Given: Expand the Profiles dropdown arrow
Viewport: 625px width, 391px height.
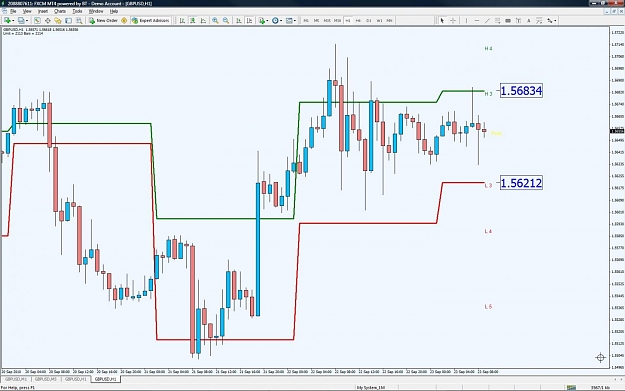Looking at the screenshot, I should 27,20.
